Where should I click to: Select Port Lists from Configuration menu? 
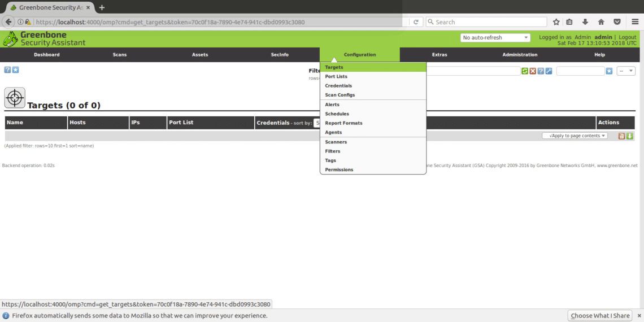[x=336, y=76]
